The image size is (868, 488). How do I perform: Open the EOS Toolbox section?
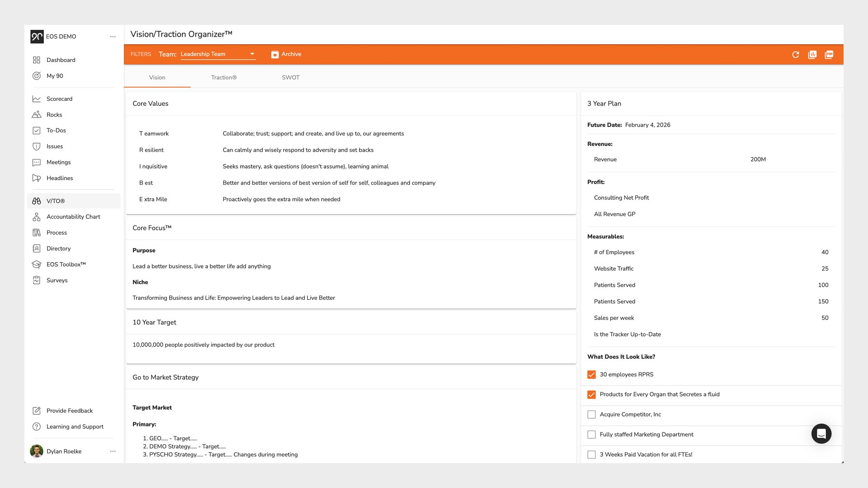point(66,264)
